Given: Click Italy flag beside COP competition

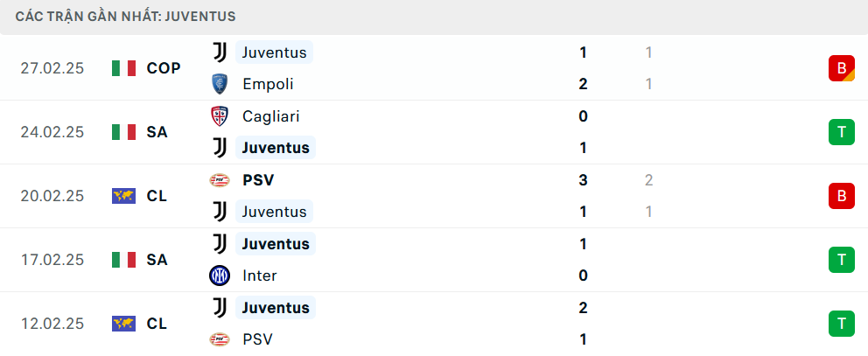Looking at the screenshot, I should [124, 68].
